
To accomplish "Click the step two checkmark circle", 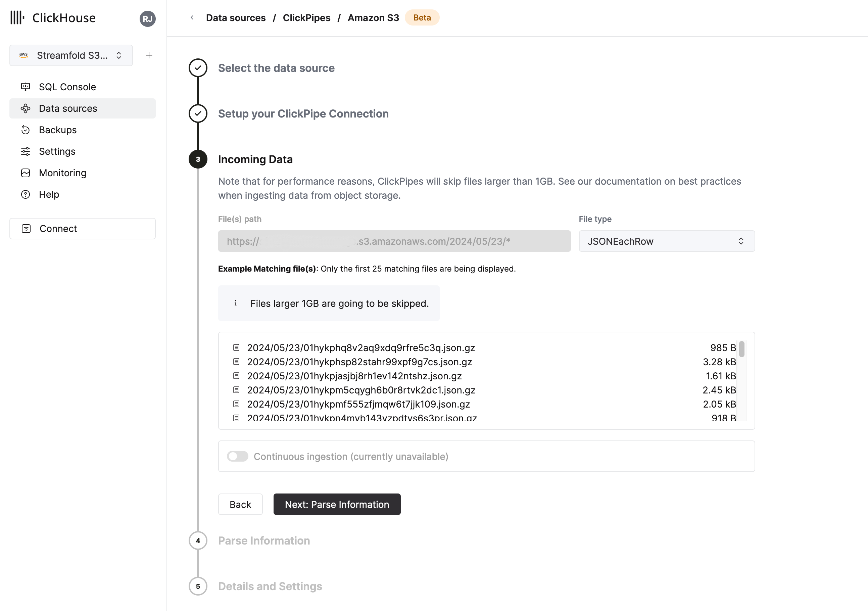I will coord(198,113).
